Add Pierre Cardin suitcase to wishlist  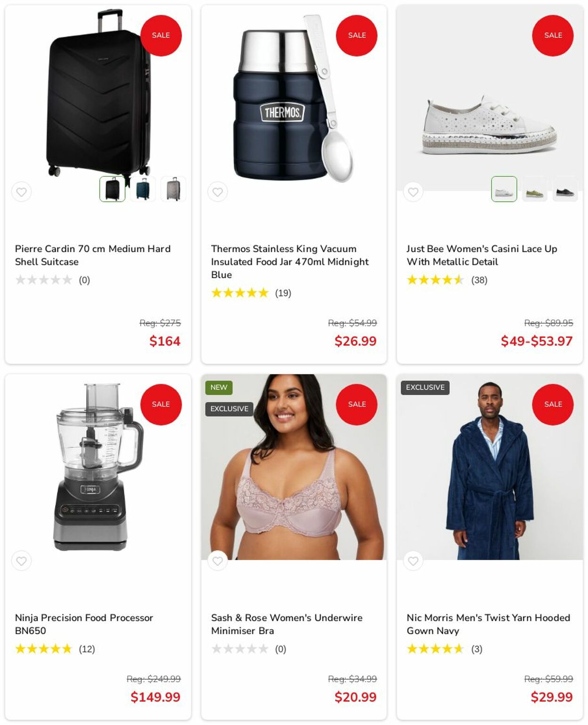coord(21,191)
